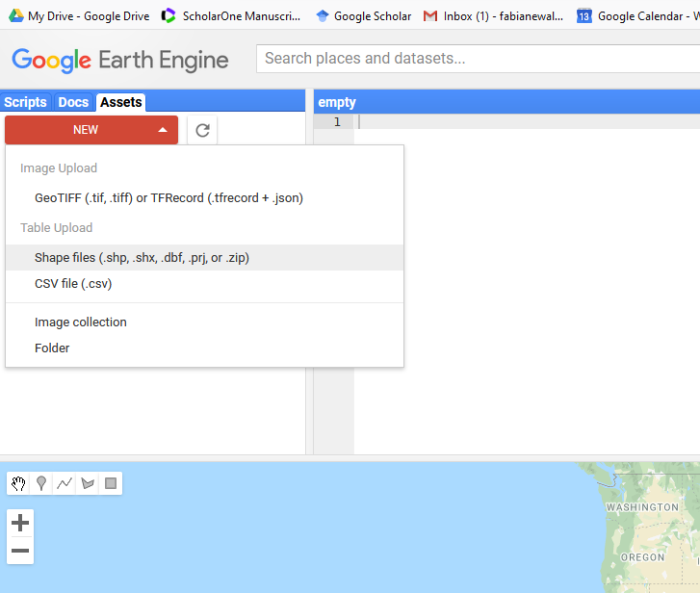
Task: Click line 1 in the code editor
Action: pyautogui.click(x=529, y=122)
